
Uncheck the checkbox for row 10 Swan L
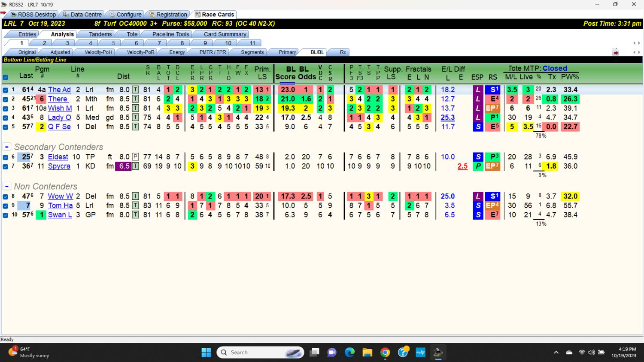(x=6, y=215)
